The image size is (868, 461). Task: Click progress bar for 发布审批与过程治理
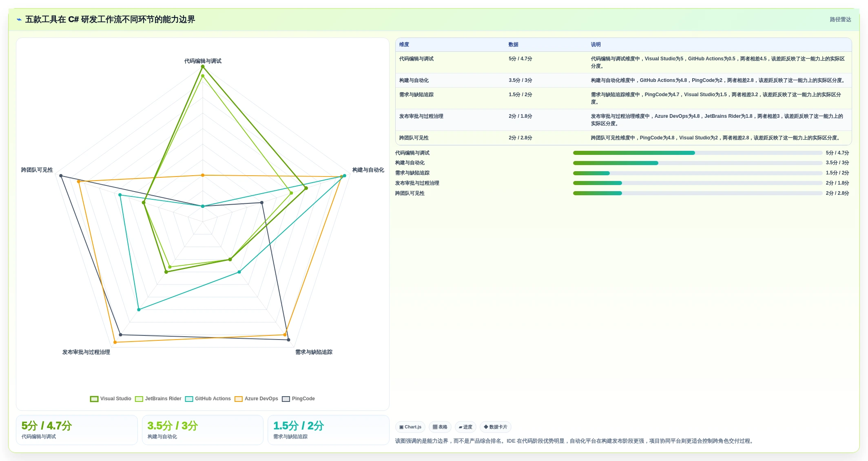tap(697, 183)
